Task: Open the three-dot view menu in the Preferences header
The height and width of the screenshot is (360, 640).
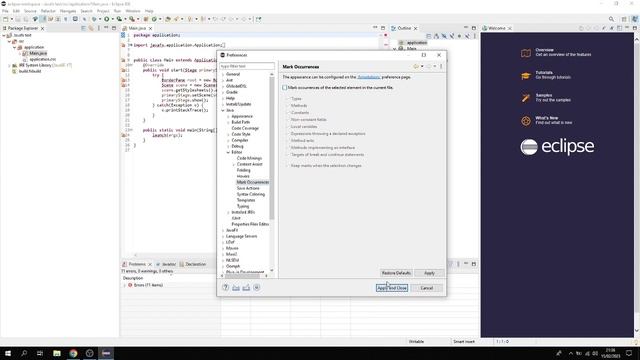Action: pos(441,66)
